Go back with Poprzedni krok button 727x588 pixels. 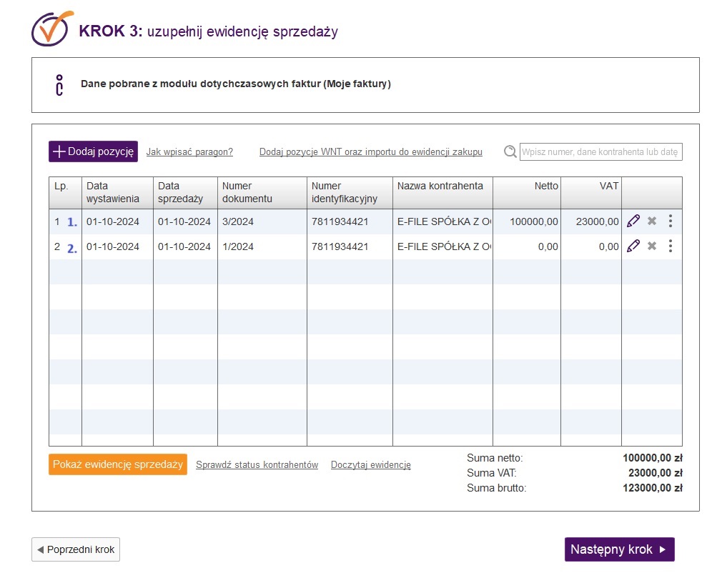point(76,549)
